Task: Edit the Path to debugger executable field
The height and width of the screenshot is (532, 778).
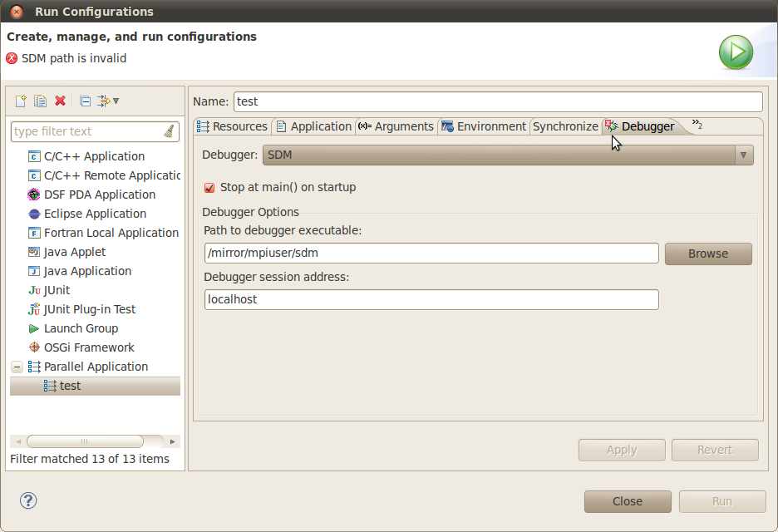Action: pos(431,253)
